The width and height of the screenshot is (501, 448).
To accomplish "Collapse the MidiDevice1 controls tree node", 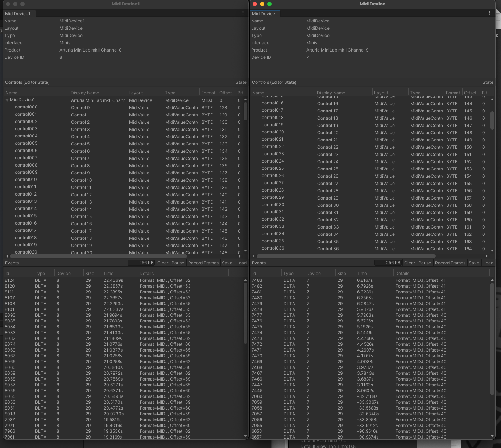I will pyautogui.click(x=7, y=100).
